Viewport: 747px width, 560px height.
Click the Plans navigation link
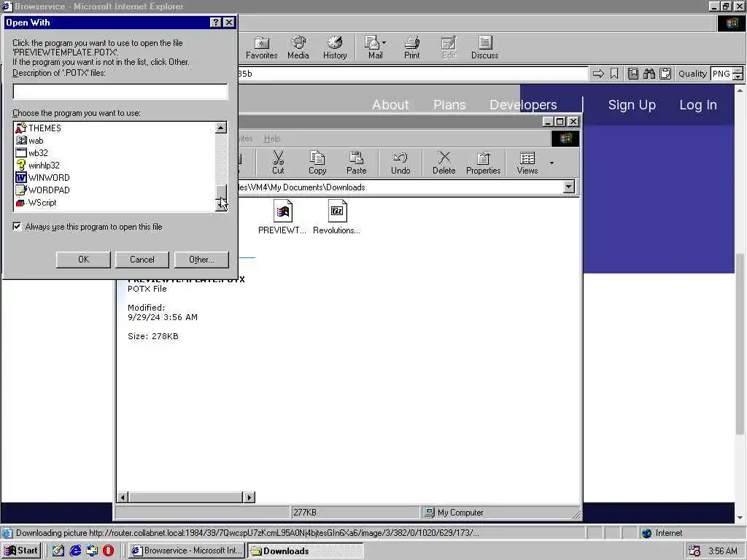click(x=449, y=105)
